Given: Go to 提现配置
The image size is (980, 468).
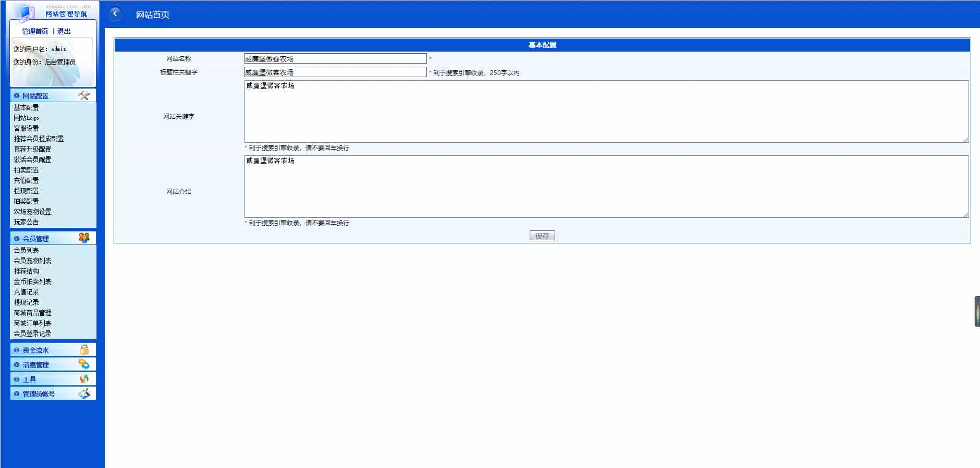Looking at the screenshot, I should pyautogui.click(x=26, y=191).
